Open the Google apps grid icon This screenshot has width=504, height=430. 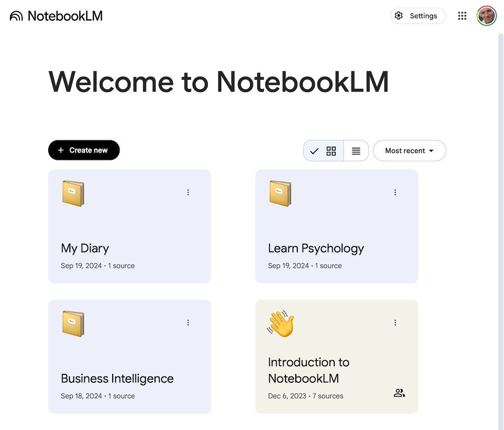[462, 15]
